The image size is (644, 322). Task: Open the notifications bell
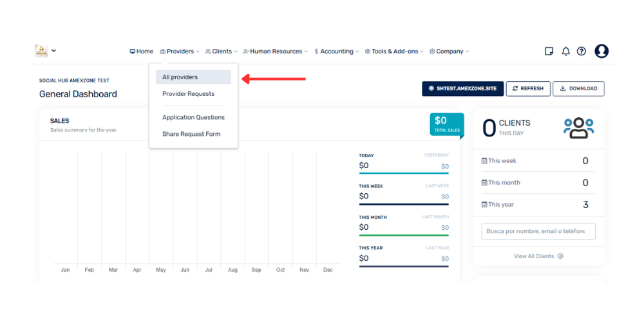pos(565,52)
